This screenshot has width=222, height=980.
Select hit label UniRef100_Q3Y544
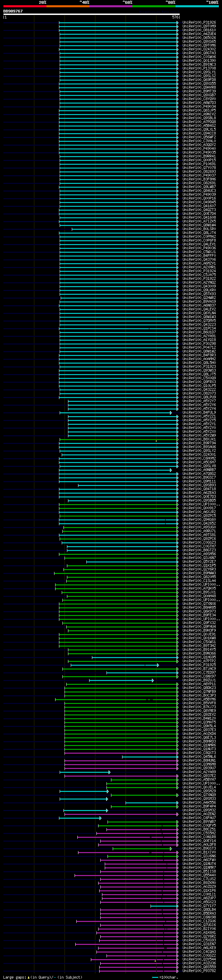[199, 959]
